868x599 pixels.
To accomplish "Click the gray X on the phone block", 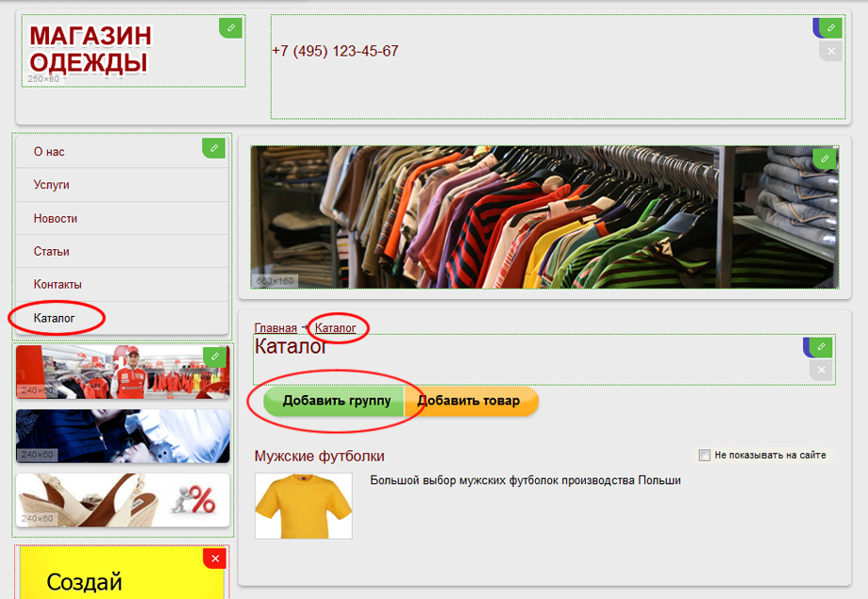I will [830, 51].
